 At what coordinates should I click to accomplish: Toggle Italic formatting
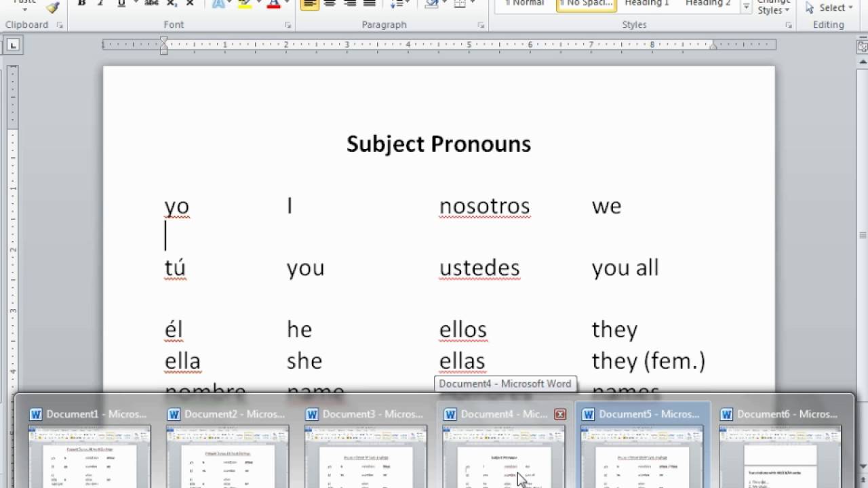coord(101,3)
